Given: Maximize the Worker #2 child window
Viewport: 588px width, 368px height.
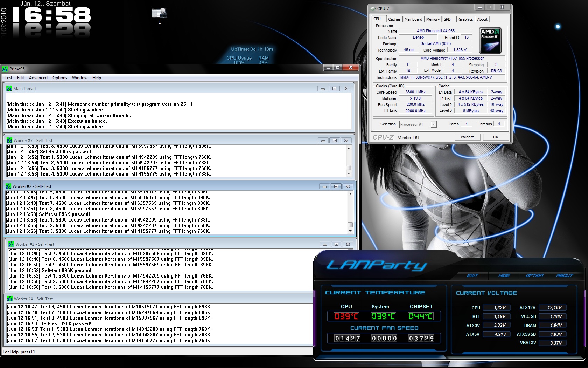Looking at the screenshot, I should coord(336,186).
